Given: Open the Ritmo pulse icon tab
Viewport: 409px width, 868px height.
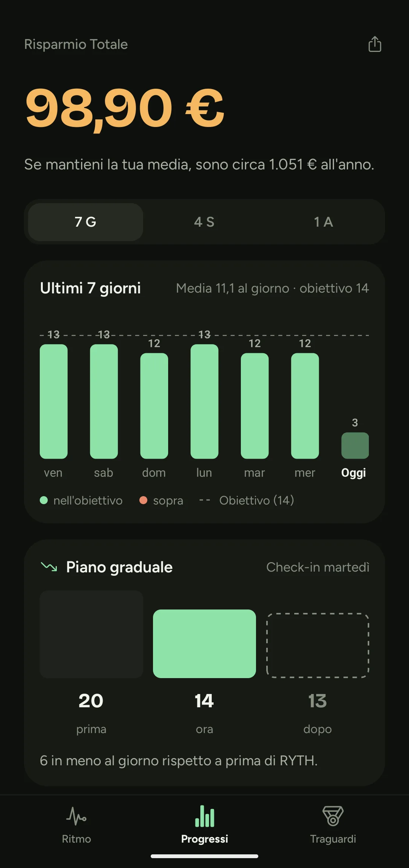Looking at the screenshot, I should (76, 816).
